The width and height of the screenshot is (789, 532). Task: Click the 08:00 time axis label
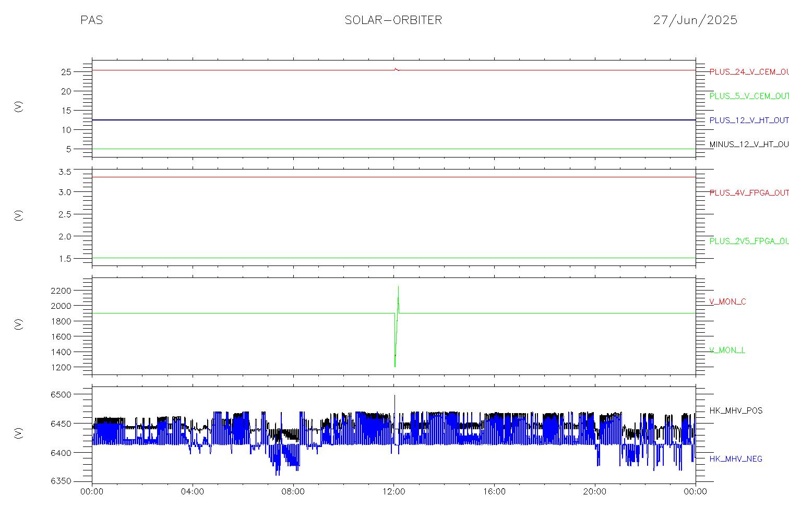[293, 492]
